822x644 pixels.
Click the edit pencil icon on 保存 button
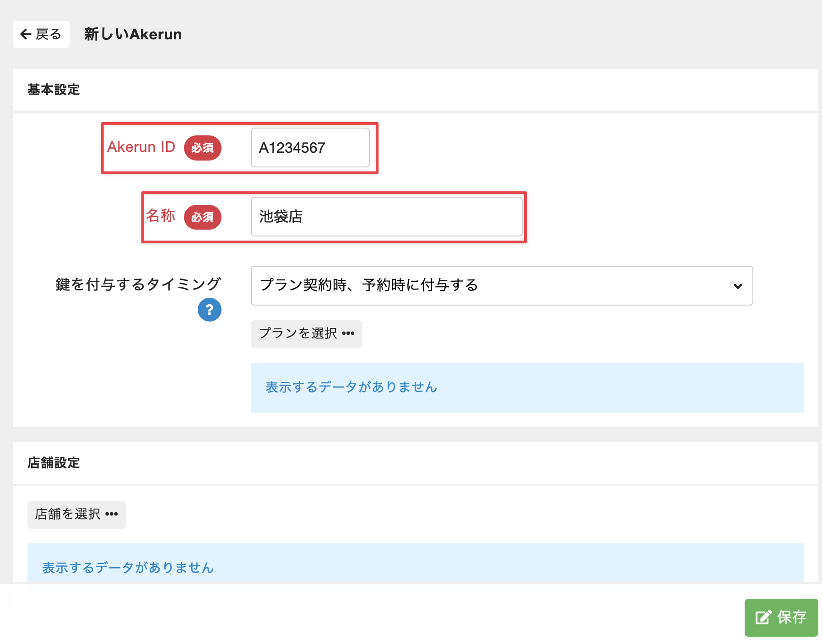[x=763, y=617]
